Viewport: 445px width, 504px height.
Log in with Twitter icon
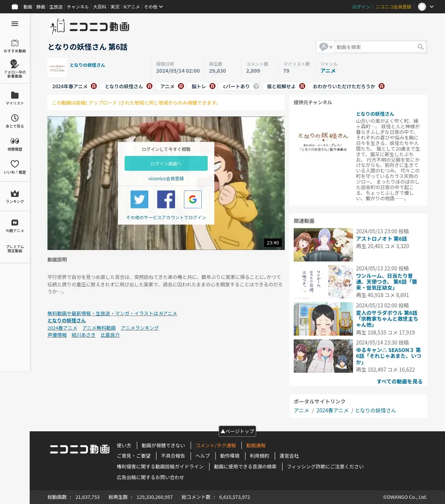coord(139,200)
